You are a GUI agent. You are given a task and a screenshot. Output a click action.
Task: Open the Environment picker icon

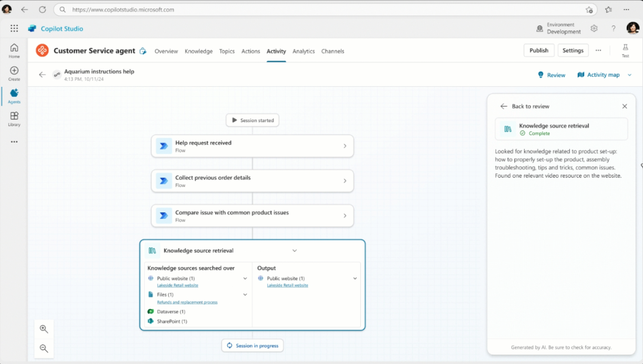click(x=539, y=29)
